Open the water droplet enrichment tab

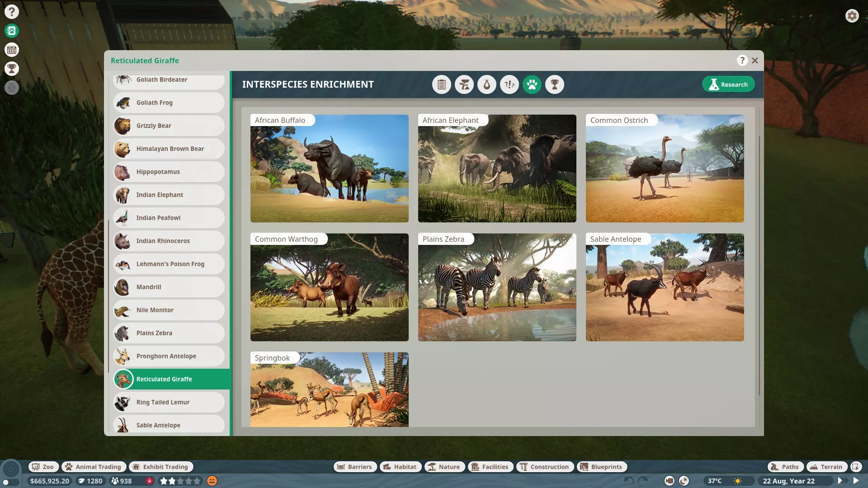(486, 84)
